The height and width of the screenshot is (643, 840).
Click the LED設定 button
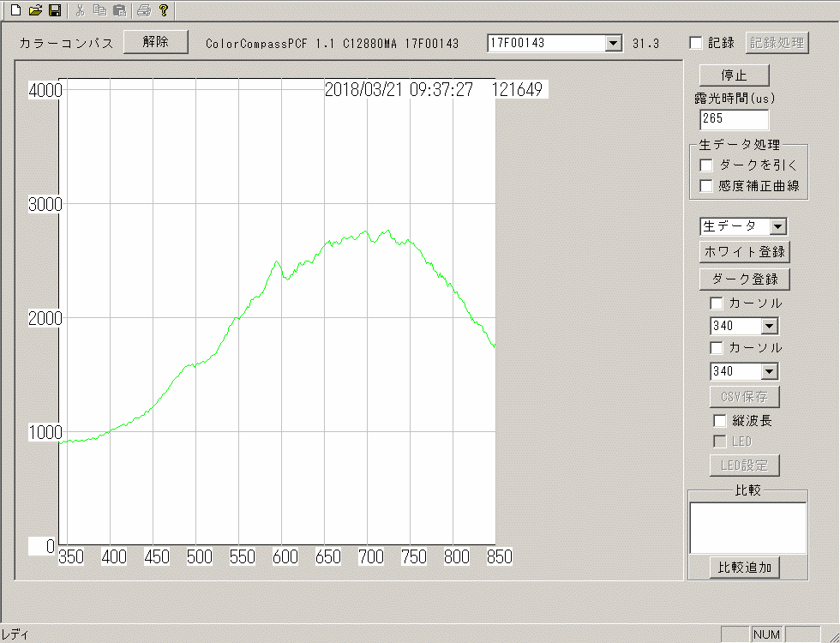tap(744, 465)
